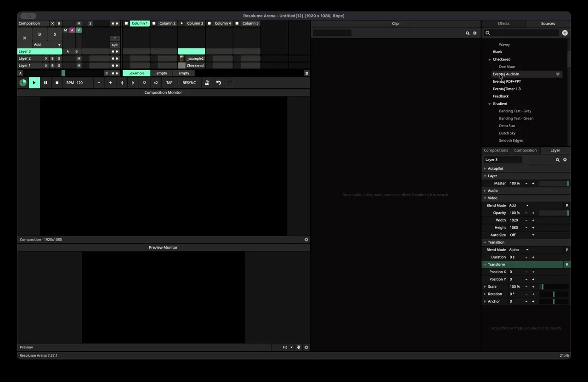Click the Opacity slider bar

coord(554,213)
